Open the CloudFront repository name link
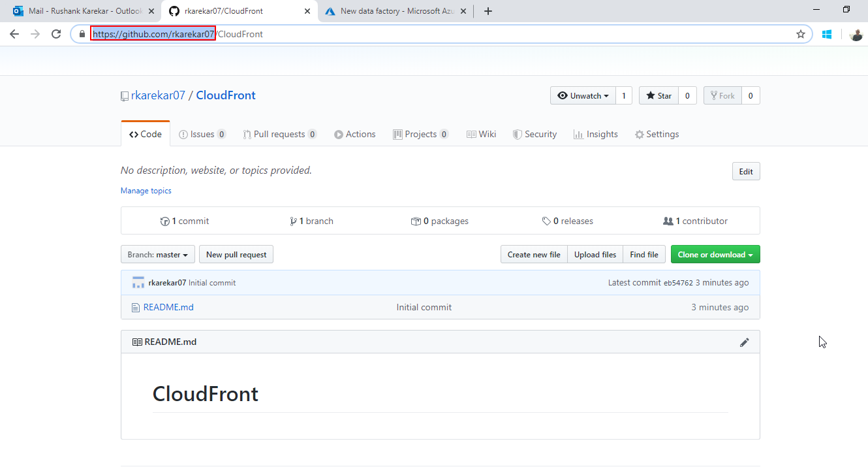 (226, 95)
